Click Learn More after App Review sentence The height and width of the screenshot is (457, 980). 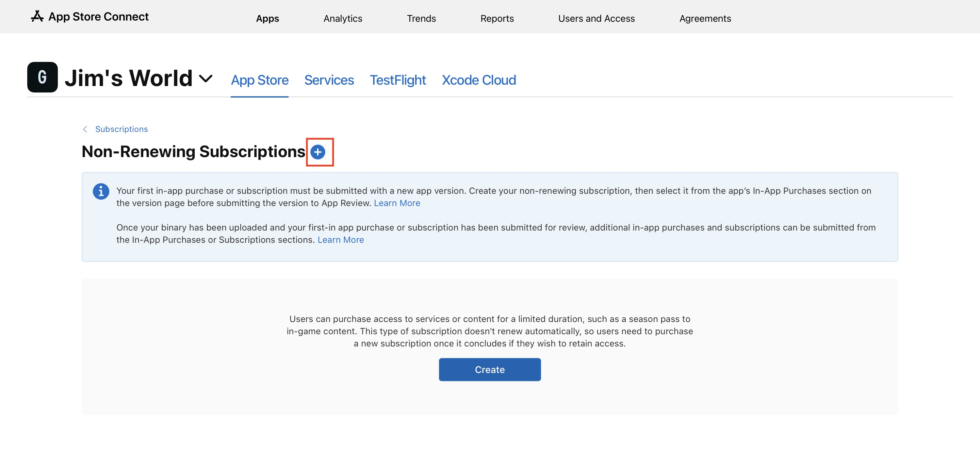pyautogui.click(x=397, y=203)
